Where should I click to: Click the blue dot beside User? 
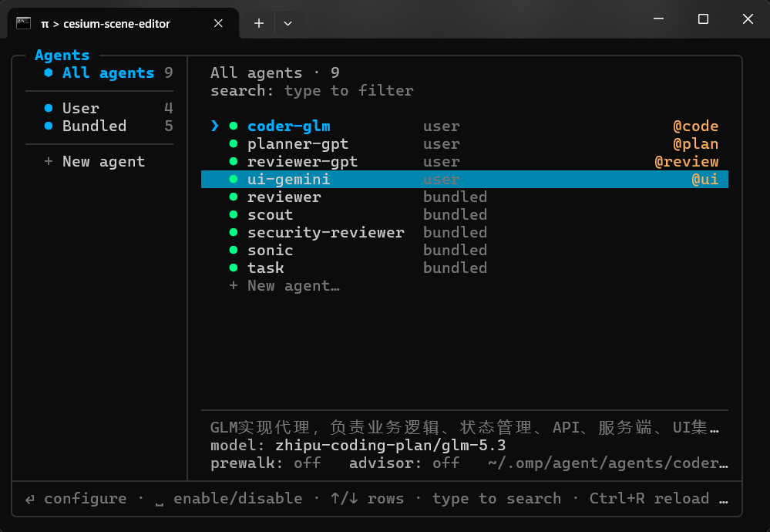coord(48,108)
